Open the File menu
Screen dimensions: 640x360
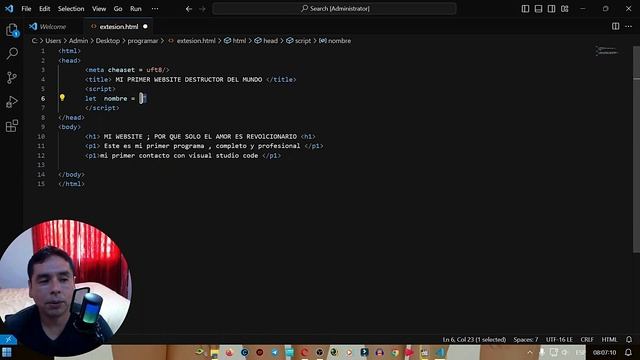coord(26,9)
